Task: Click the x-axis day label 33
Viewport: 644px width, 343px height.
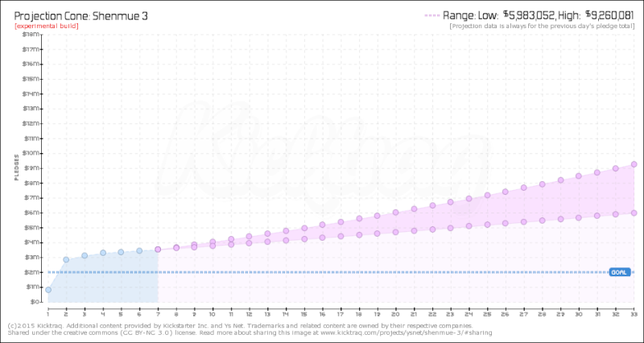Action: (x=634, y=314)
